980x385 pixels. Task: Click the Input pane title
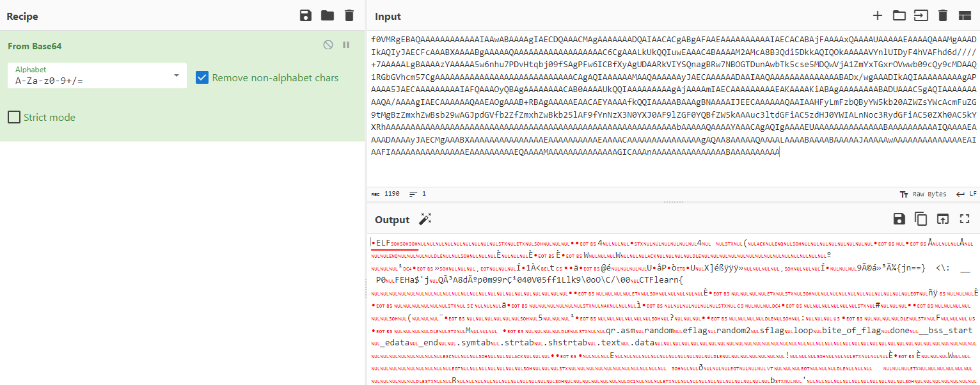[388, 16]
